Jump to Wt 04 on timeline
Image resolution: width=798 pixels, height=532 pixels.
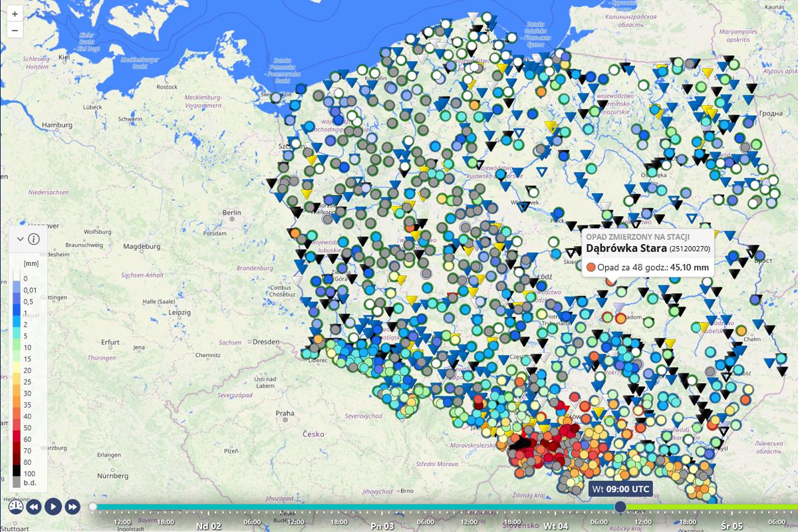(x=552, y=525)
